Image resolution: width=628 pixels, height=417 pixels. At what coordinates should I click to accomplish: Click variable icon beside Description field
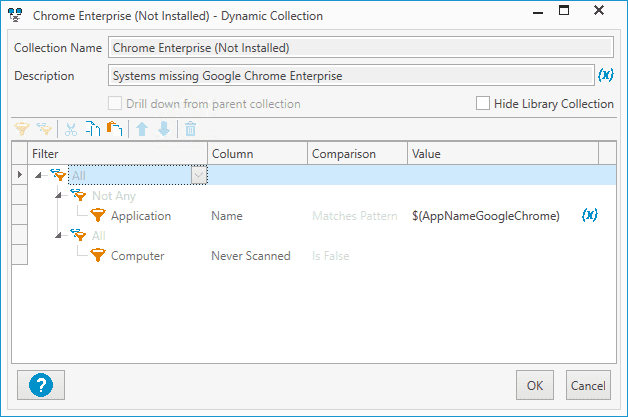pyautogui.click(x=606, y=75)
